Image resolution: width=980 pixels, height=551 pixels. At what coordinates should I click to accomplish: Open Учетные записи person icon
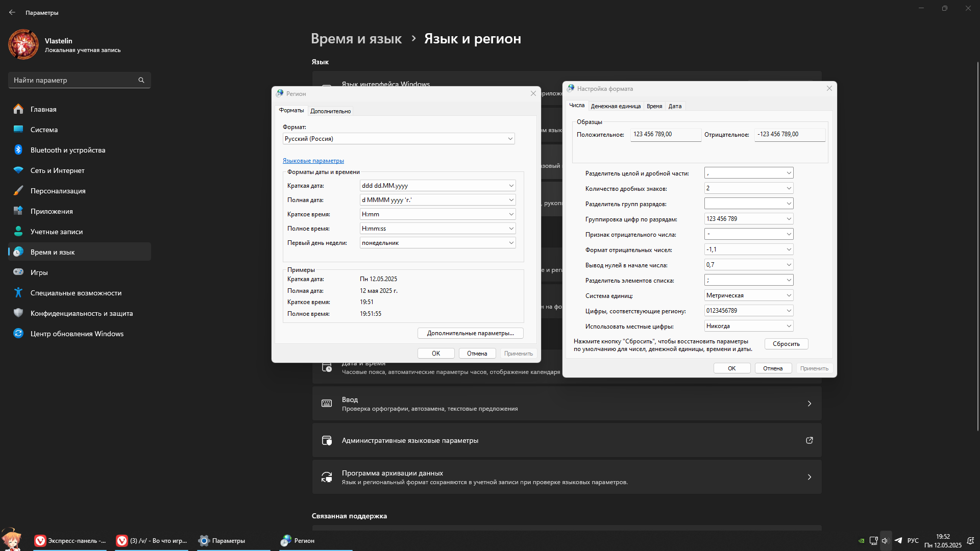(18, 232)
